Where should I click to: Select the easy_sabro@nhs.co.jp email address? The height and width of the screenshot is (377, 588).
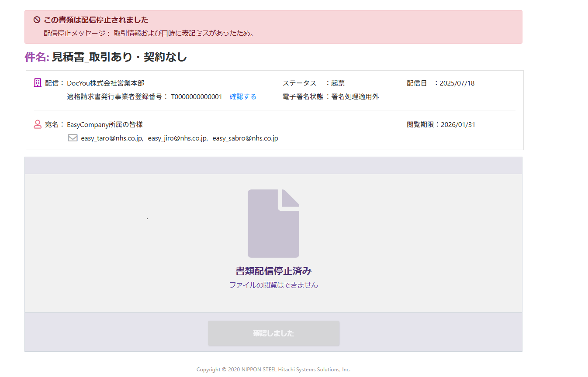245,138
